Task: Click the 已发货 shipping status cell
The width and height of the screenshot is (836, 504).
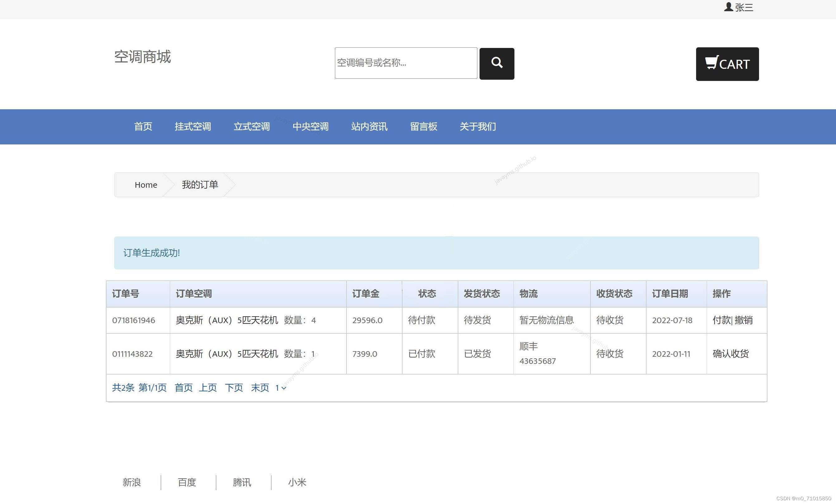Action: pyautogui.click(x=485, y=354)
